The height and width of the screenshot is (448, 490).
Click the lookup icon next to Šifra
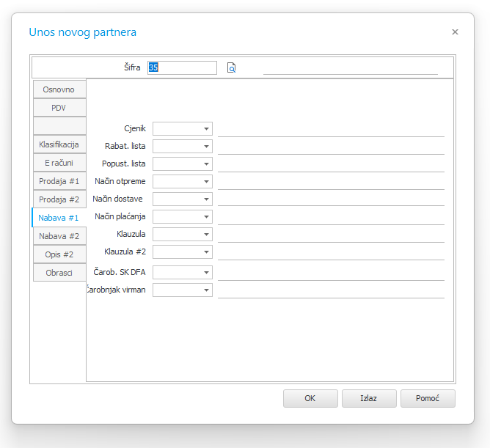(x=231, y=67)
